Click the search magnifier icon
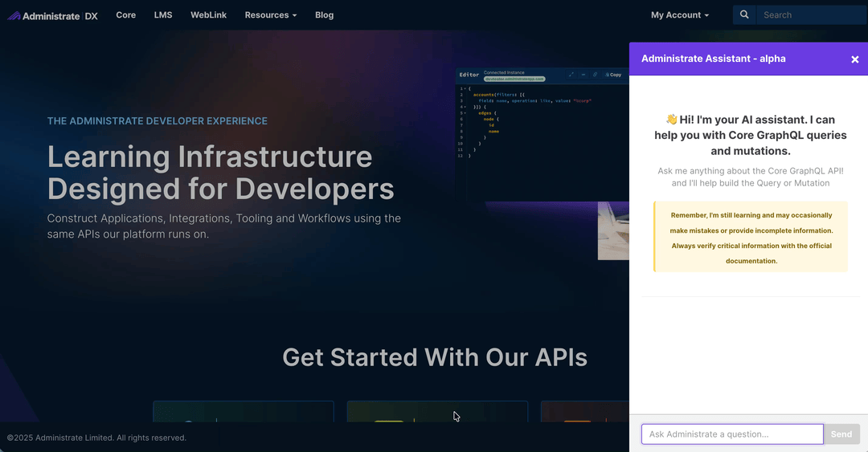868x452 pixels. 744,15
